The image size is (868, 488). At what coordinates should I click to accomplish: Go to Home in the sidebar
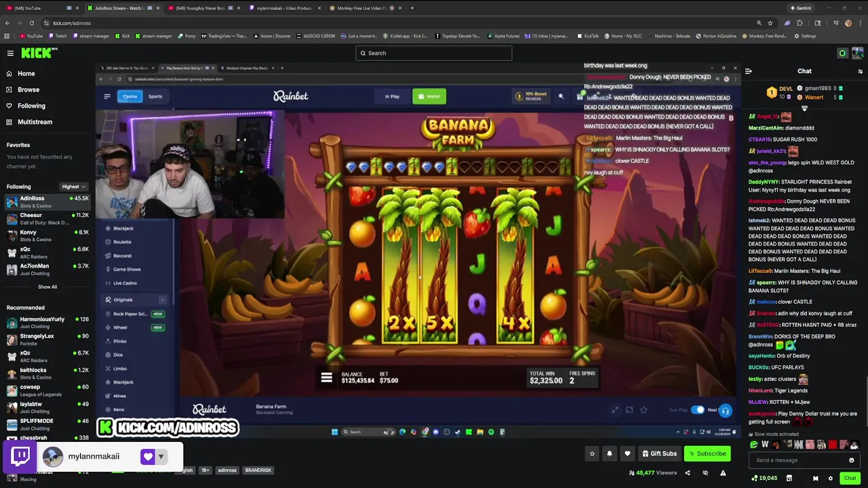click(x=26, y=73)
